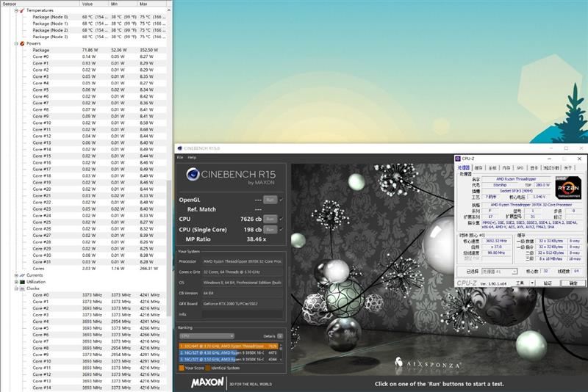Open the File menu in Cinebench
Image resolution: width=588 pixels, height=392 pixels.
click(180, 158)
